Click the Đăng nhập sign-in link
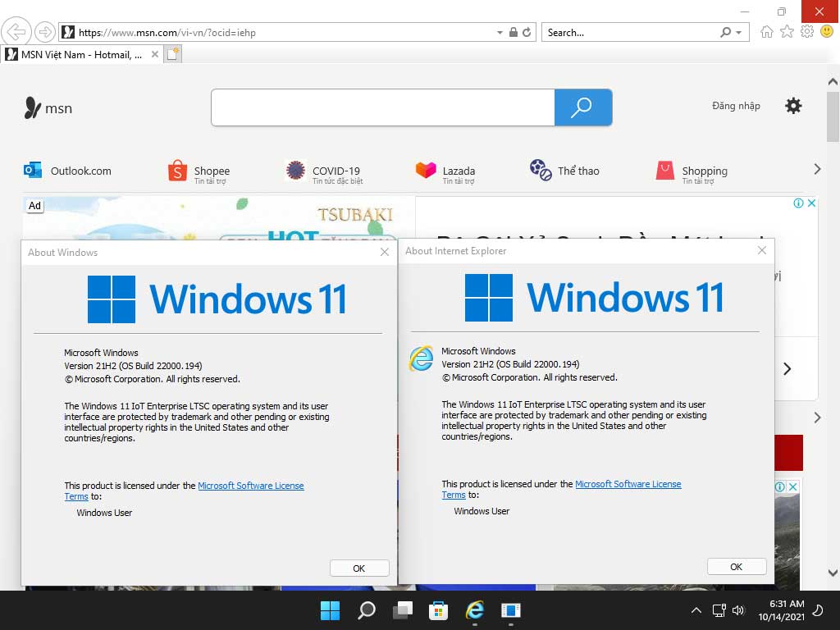 pyautogui.click(x=736, y=106)
